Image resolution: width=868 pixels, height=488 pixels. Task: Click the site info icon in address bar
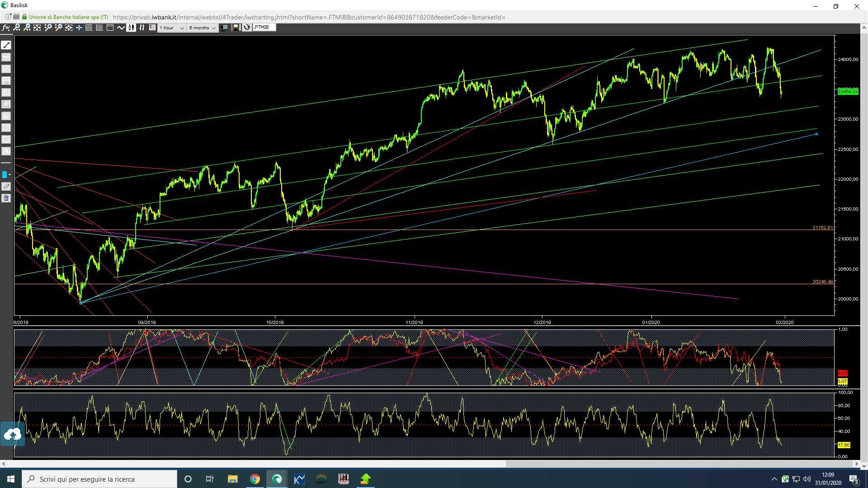click(8, 17)
